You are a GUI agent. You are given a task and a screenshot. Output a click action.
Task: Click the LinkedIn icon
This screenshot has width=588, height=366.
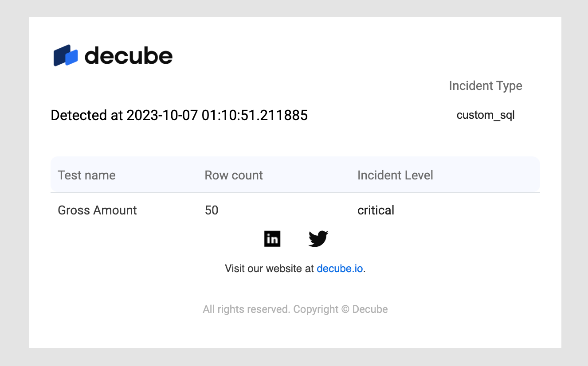pyautogui.click(x=272, y=239)
